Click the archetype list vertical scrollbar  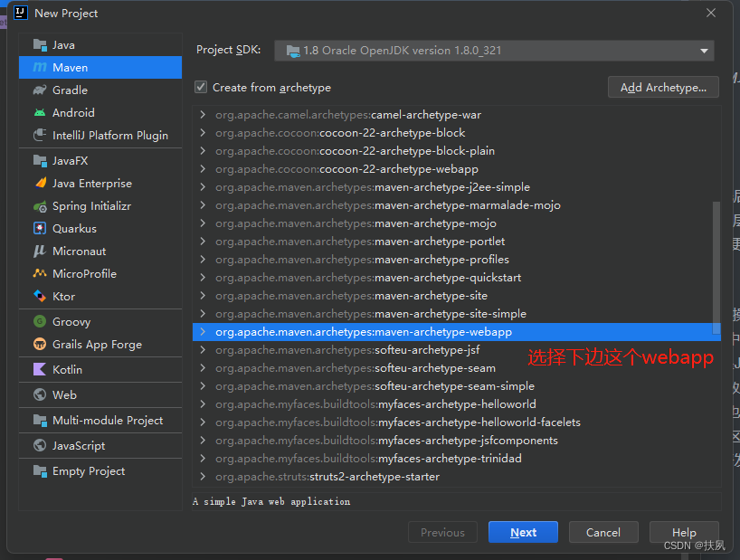[716, 268]
